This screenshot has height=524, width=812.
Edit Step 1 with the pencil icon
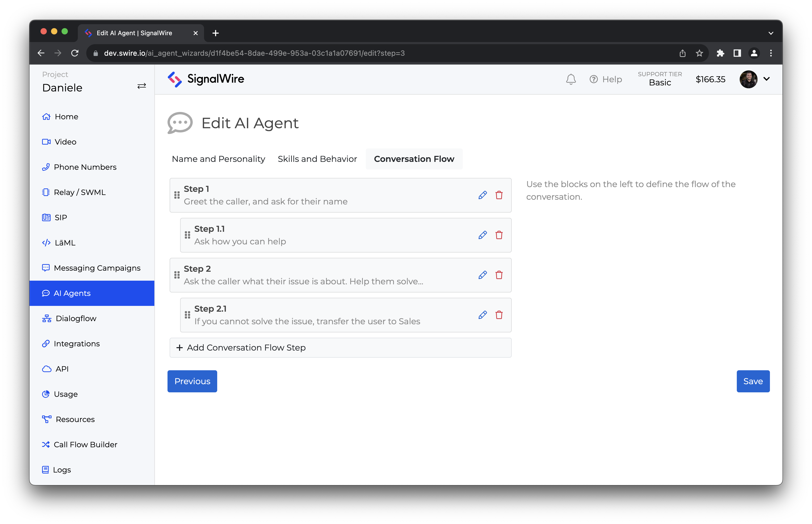pyautogui.click(x=483, y=195)
